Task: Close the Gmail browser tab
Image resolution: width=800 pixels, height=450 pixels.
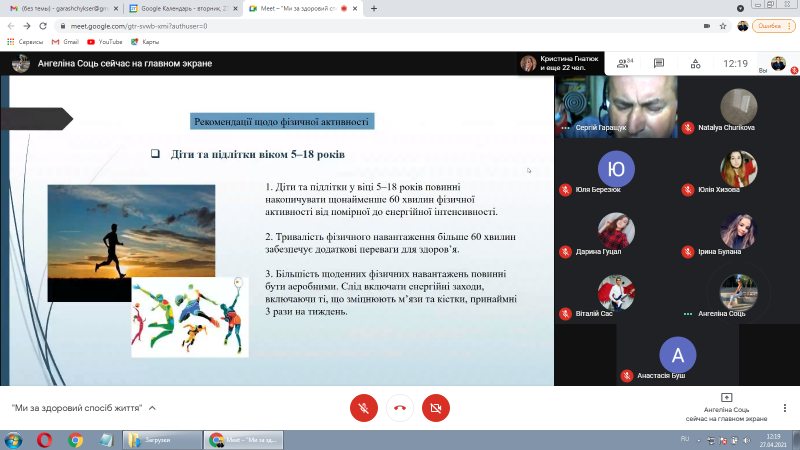Action: coord(116,9)
